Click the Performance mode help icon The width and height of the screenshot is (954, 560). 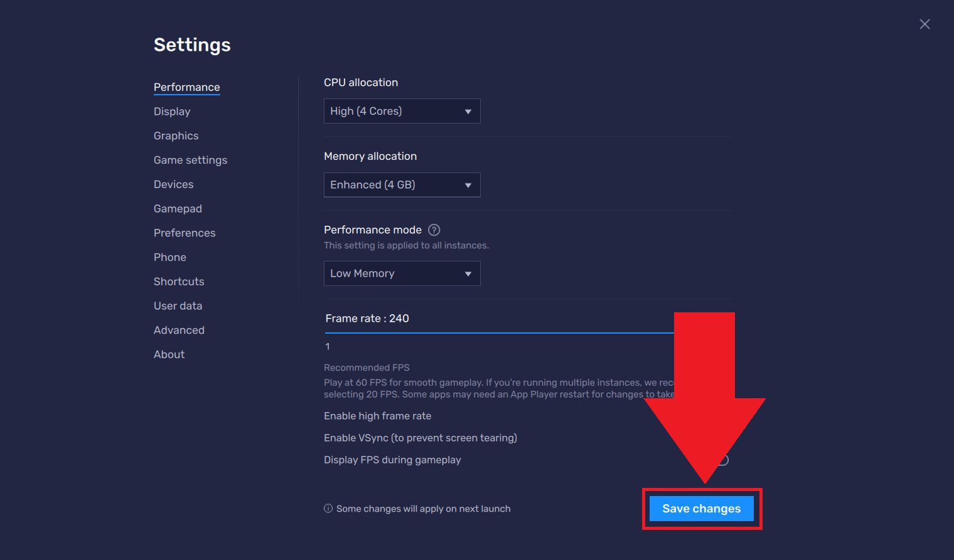pos(434,230)
